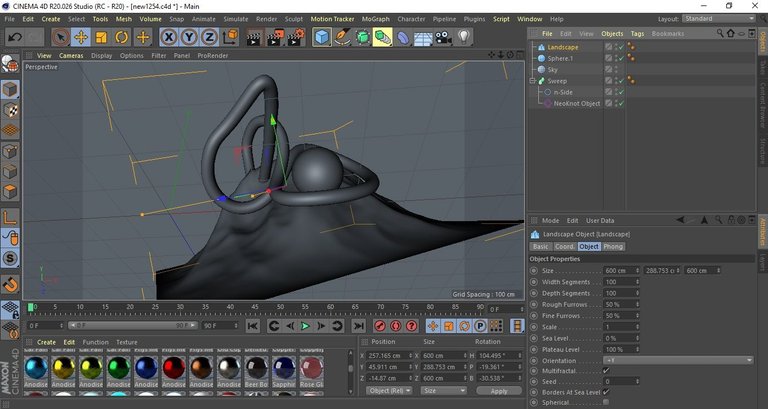The height and width of the screenshot is (409, 768).
Task: Switch to Basic tab in Attributes
Action: pos(541,246)
